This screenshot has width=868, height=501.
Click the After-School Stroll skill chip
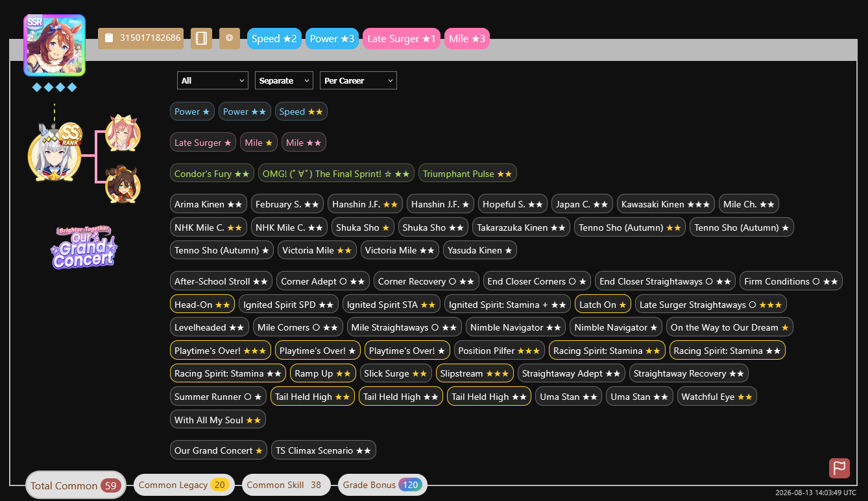221,281
